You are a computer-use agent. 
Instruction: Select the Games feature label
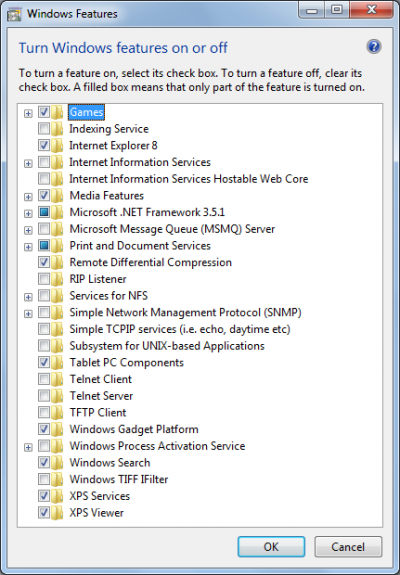point(87,112)
